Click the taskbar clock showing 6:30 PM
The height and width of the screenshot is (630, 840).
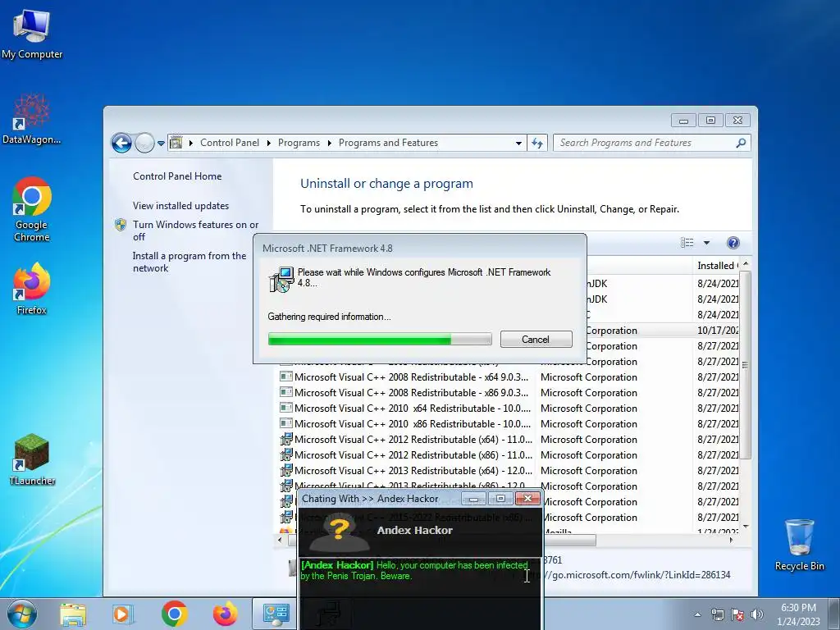[x=798, y=614]
